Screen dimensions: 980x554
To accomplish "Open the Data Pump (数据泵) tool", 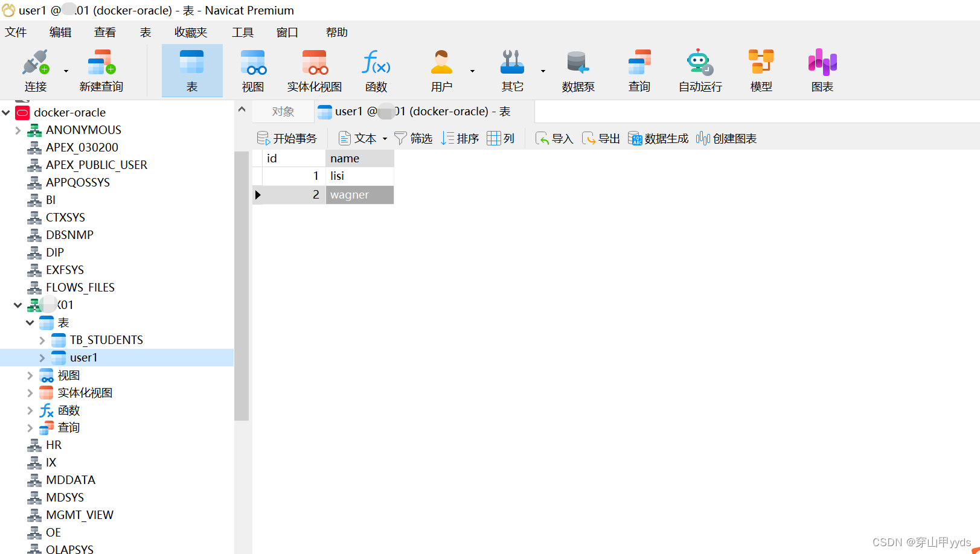I will 578,71.
